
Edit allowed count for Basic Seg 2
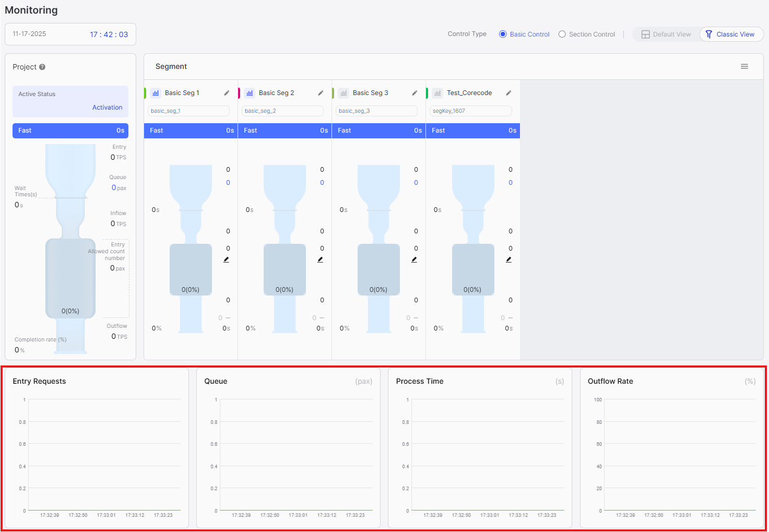(321, 259)
